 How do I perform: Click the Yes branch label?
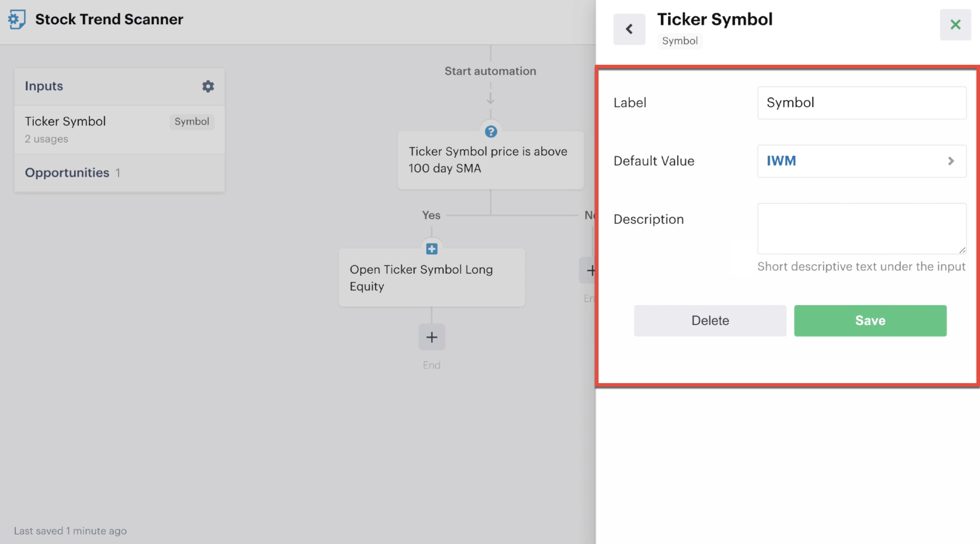431,215
